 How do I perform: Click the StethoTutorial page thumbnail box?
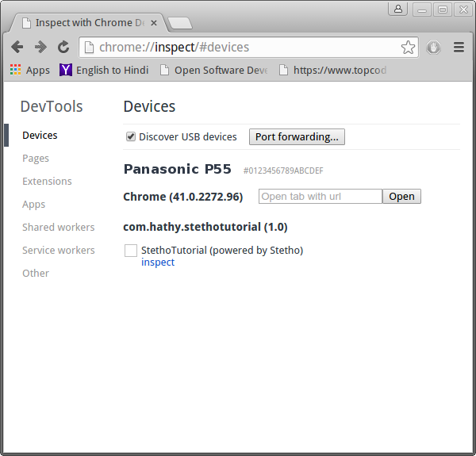tap(131, 251)
